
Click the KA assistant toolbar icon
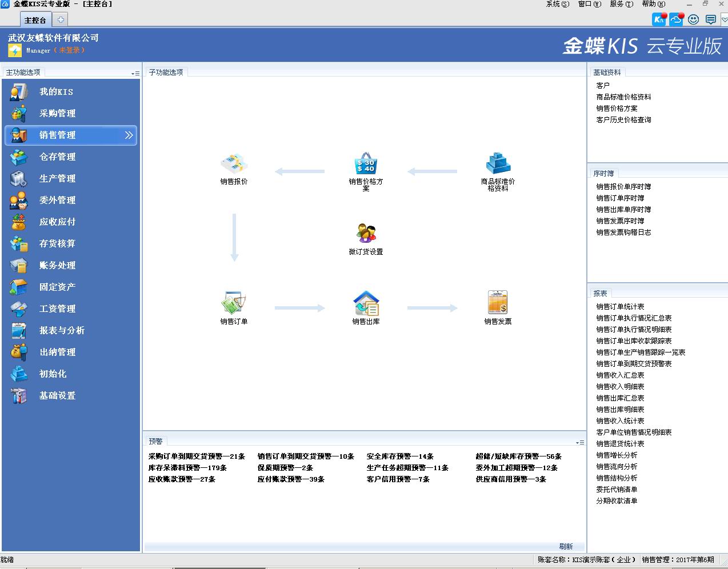[x=659, y=19]
